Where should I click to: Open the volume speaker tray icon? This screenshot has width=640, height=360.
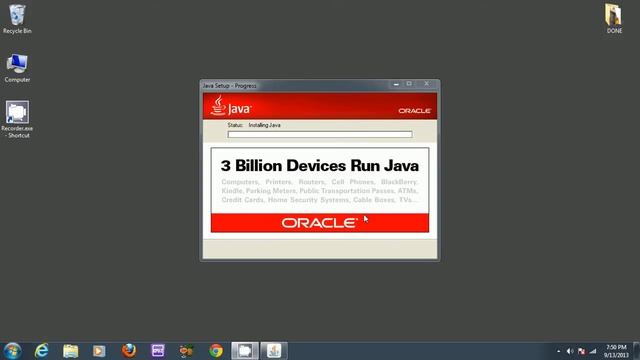click(x=570, y=351)
